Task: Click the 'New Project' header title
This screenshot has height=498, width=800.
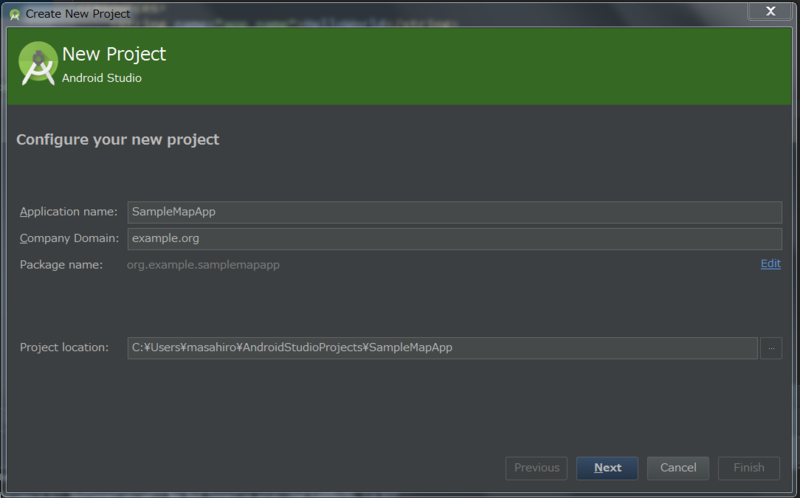Action: pyautogui.click(x=114, y=54)
